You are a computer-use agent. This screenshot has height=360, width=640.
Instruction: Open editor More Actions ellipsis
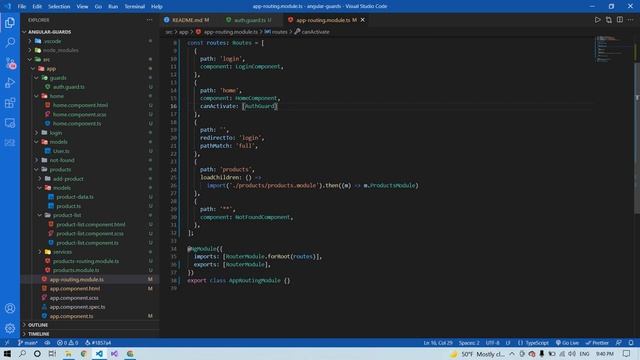(x=631, y=20)
